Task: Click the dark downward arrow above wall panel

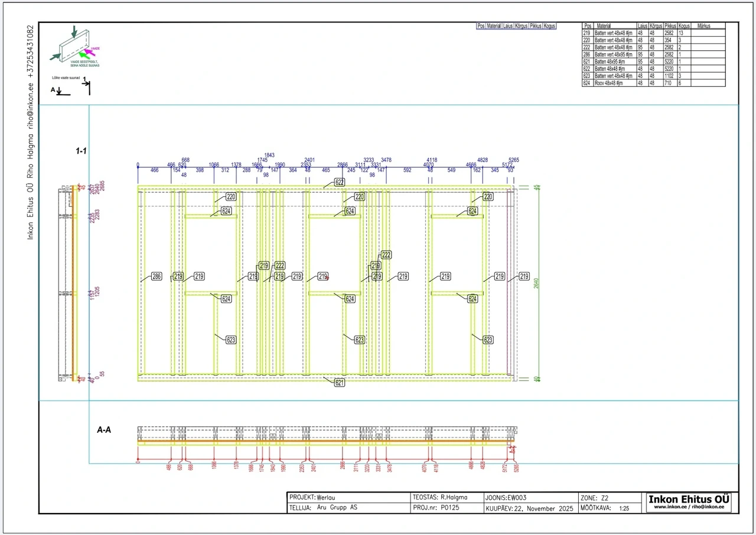Action: (73, 31)
